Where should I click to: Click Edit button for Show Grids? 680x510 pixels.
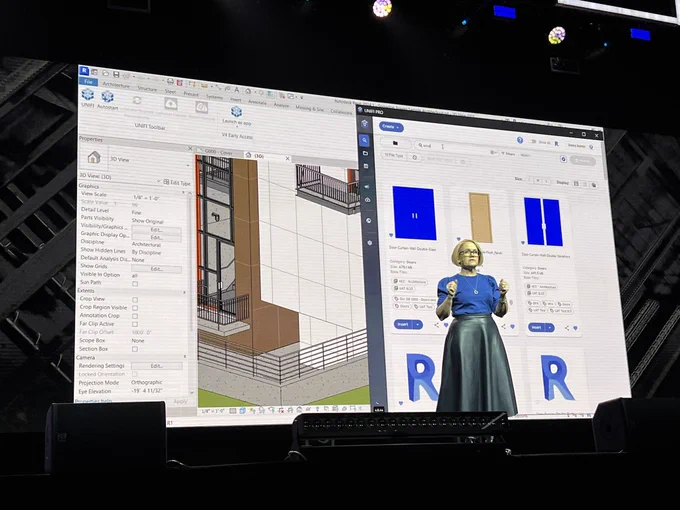tap(157, 269)
